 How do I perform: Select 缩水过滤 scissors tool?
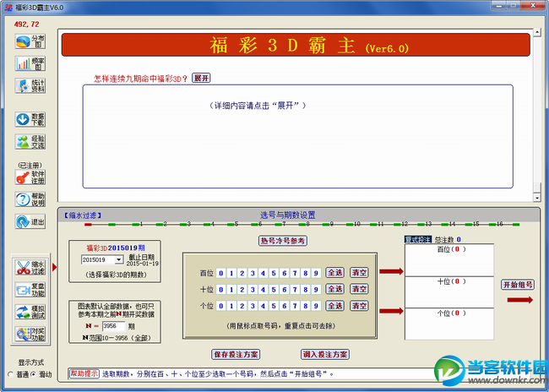(x=30, y=268)
